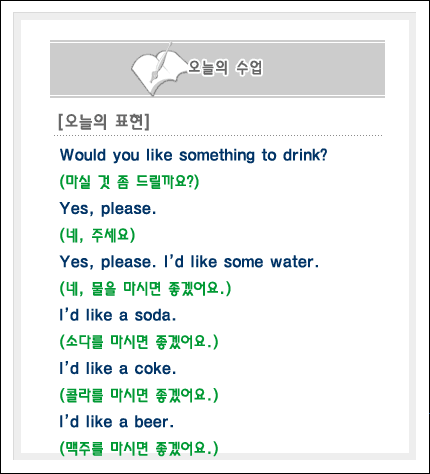Select the 'I'd like a soda.' sentence

[117, 315]
